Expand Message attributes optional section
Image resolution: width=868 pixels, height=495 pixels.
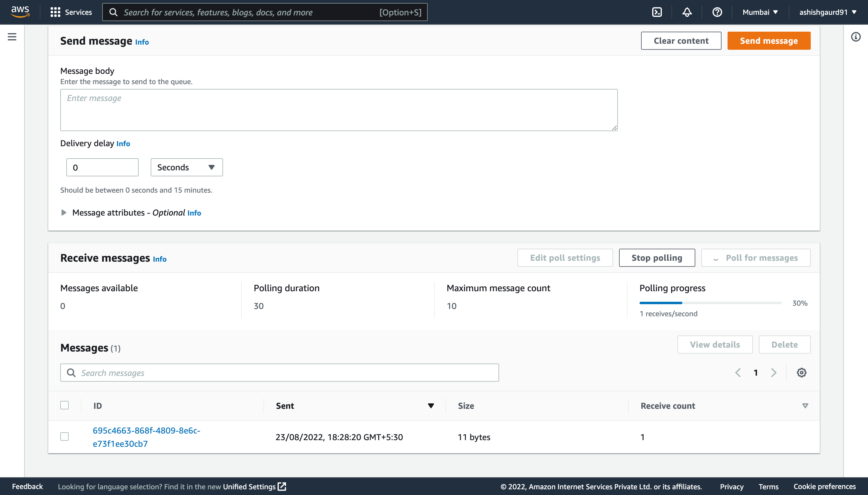click(x=64, y=213)
